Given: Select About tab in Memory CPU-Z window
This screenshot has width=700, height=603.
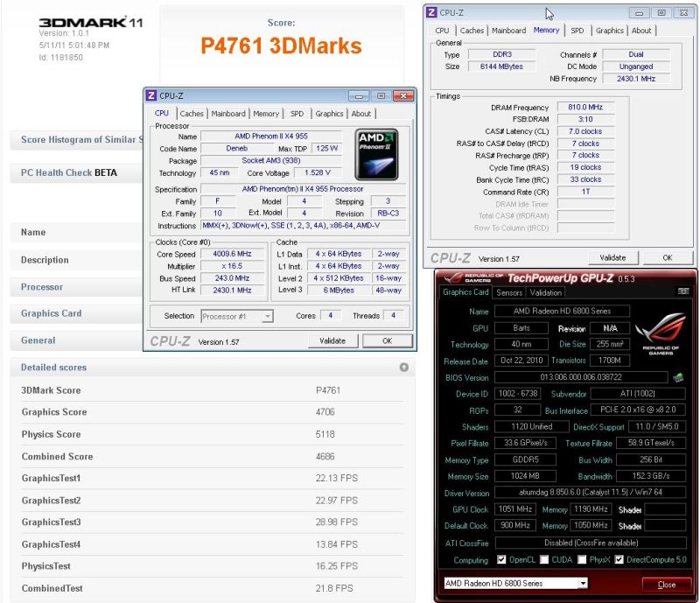Looking at the screenshot, I should [x=641, y=31].
